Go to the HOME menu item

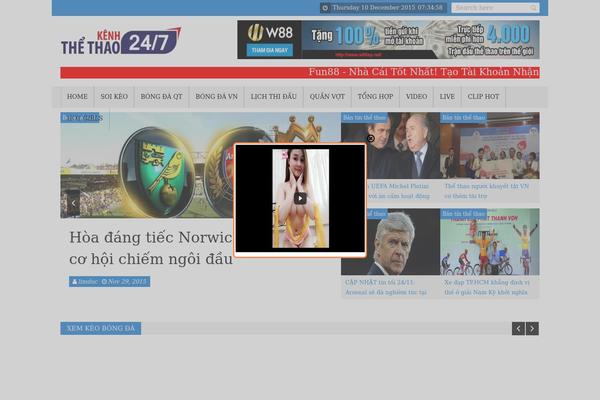[77, 97]
